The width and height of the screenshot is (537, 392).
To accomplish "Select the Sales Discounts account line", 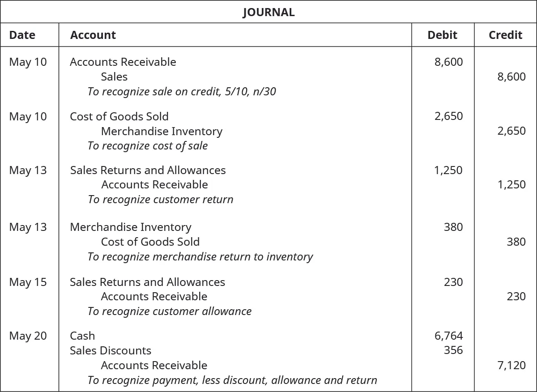I will 111,350.
